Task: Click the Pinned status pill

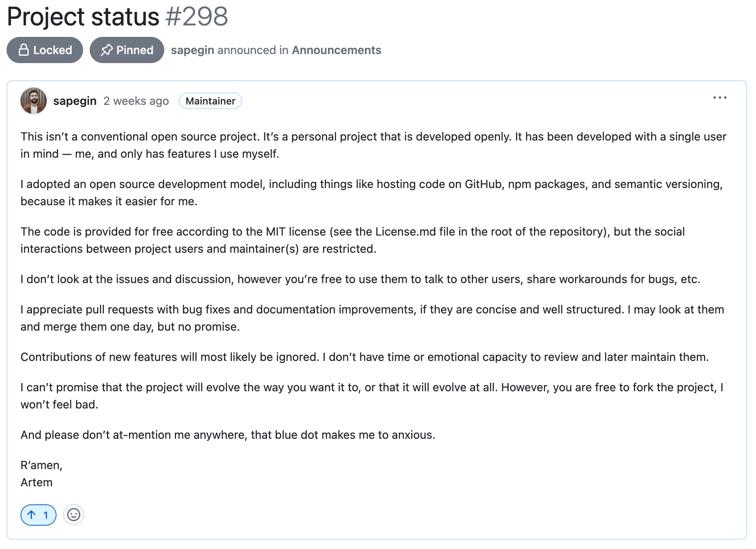Action: (127, 50)
